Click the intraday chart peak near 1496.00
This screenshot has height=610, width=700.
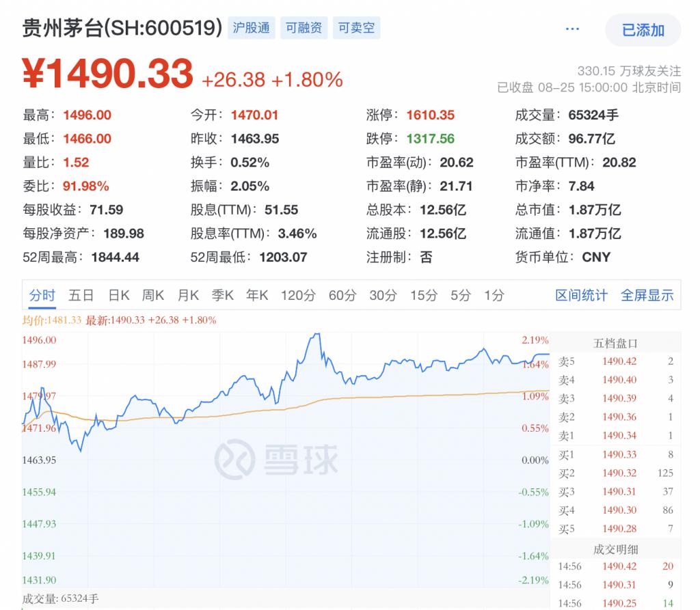coord(317,334)
